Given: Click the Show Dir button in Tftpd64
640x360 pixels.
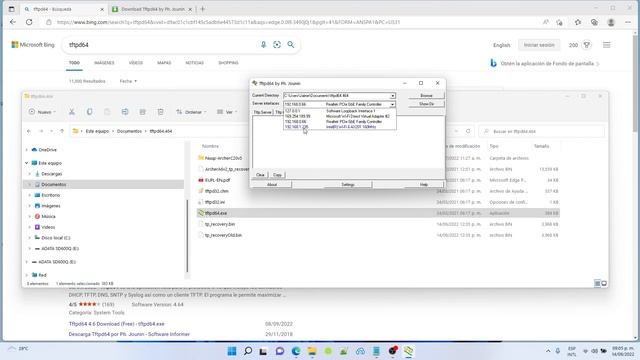Looking at the screenshot, I should (426, 104).
